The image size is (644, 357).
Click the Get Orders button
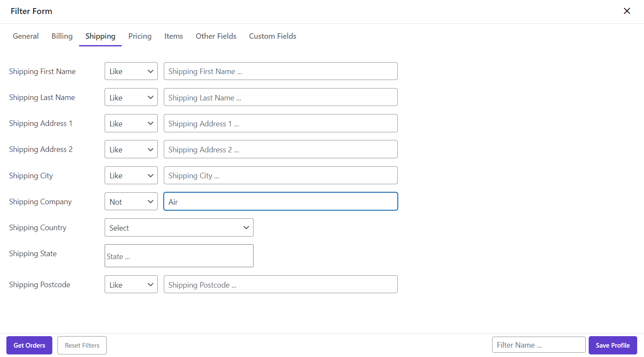pos(29,346)
